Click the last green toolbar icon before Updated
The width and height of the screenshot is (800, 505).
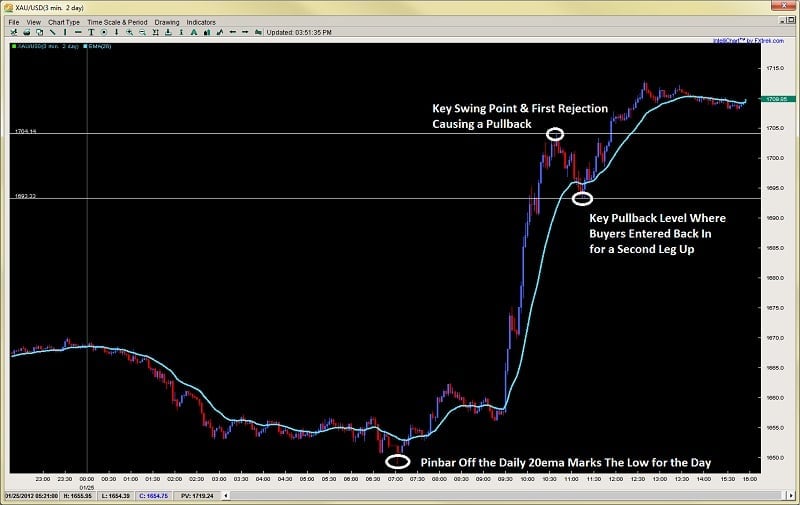[x=258, y=32]
